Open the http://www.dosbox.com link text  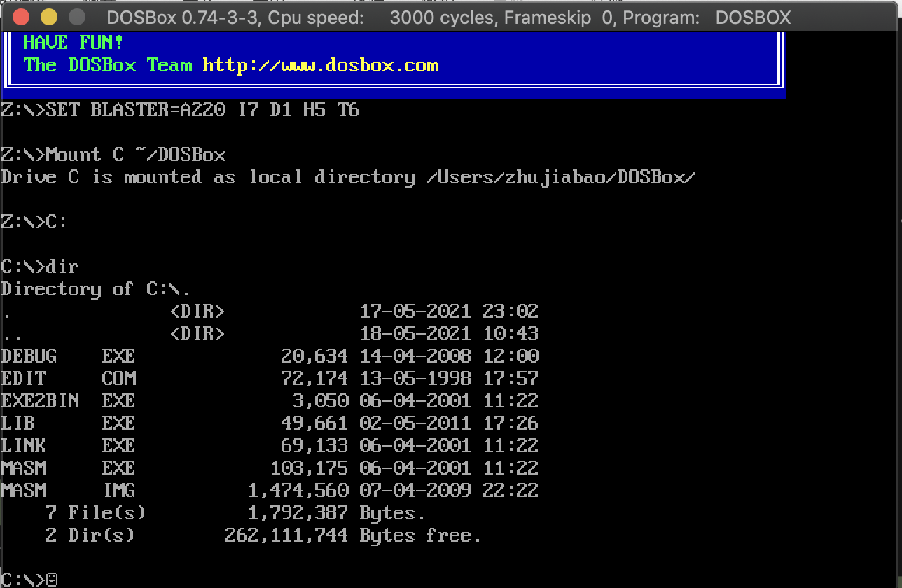(x=321, y=65)
